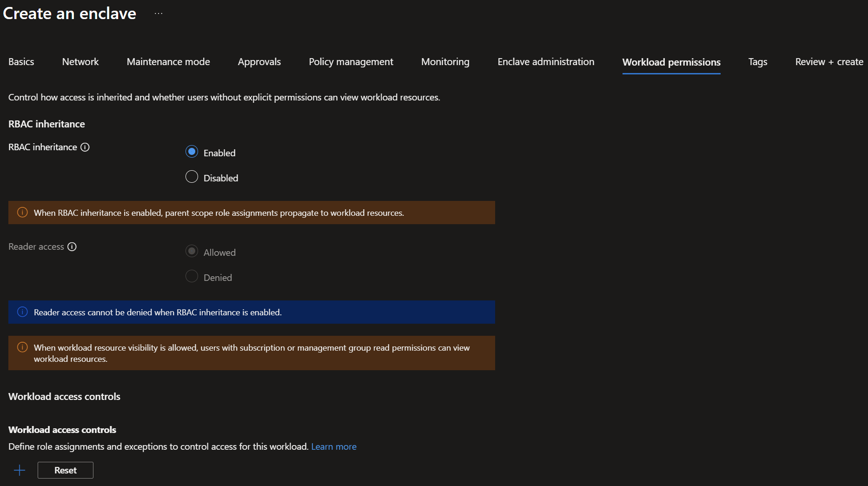Go to the Monitoring tab
The image size is (868, 486).
(445, 62)
